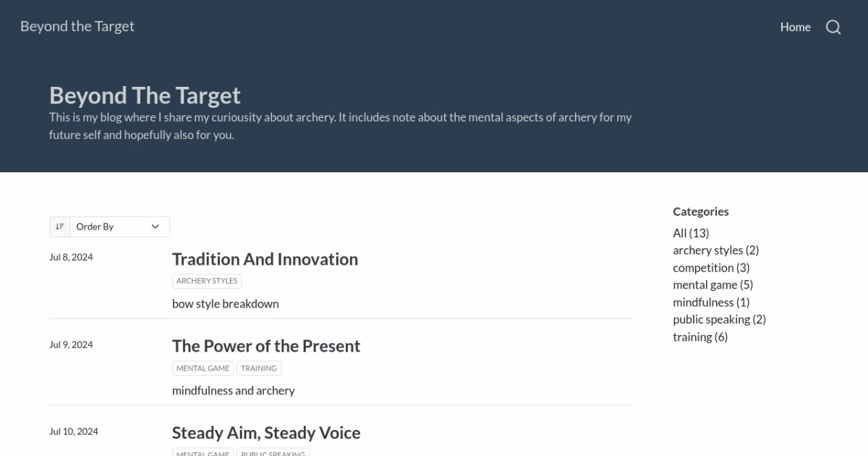Click the Beyond the Target site logo text
This screenshot has height=456, width=868.
click(77, 26)
